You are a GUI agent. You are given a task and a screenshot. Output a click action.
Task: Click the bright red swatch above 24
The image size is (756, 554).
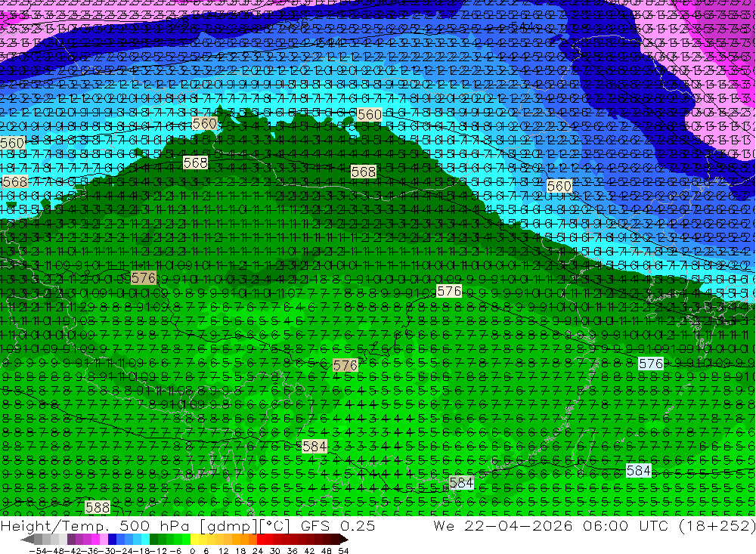coord(261,540)
